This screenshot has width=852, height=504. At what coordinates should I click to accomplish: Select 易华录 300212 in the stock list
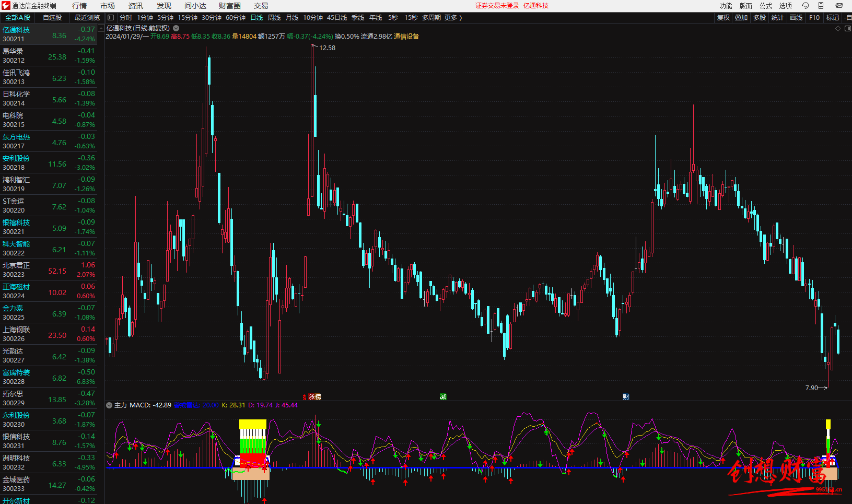coord(49,56)
